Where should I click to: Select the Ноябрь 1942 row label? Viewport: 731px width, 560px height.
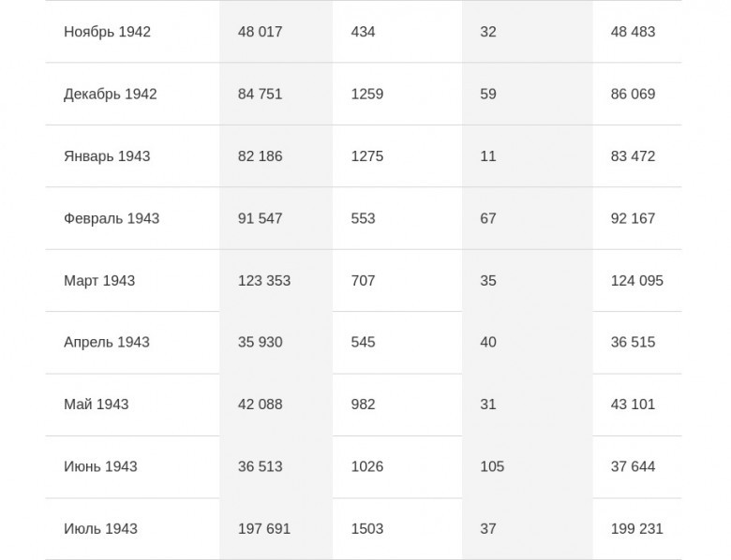tap(107, 32)
